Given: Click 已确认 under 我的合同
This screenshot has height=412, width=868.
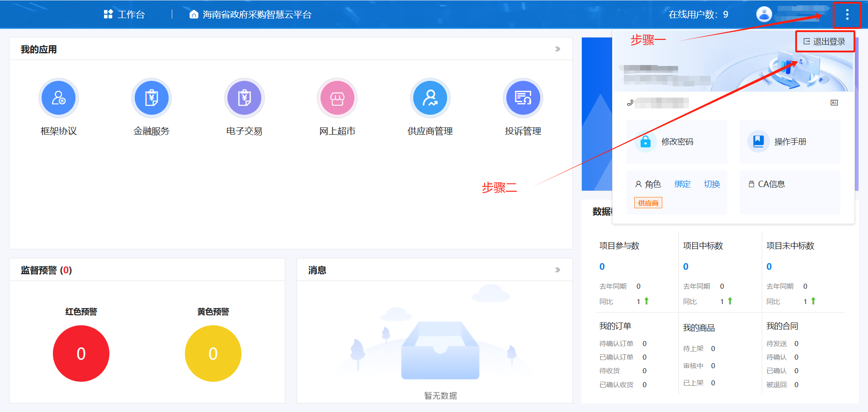Looking at the screenshot, I should [776, 371].
